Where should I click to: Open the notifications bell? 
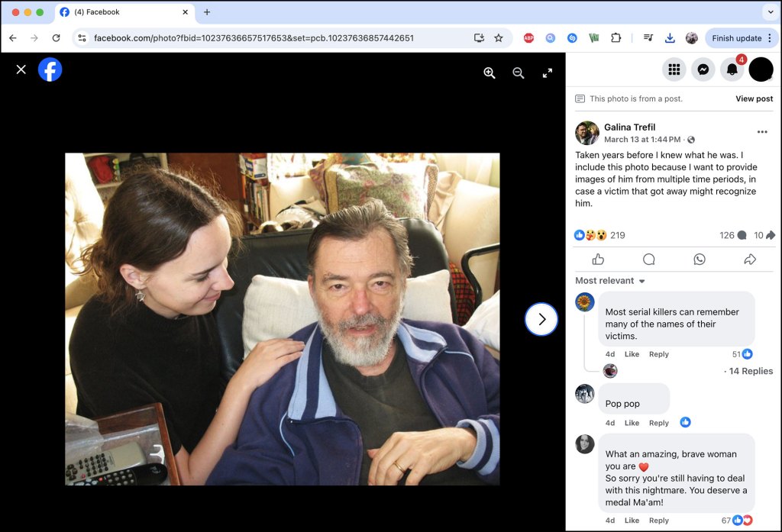point(732,69)
